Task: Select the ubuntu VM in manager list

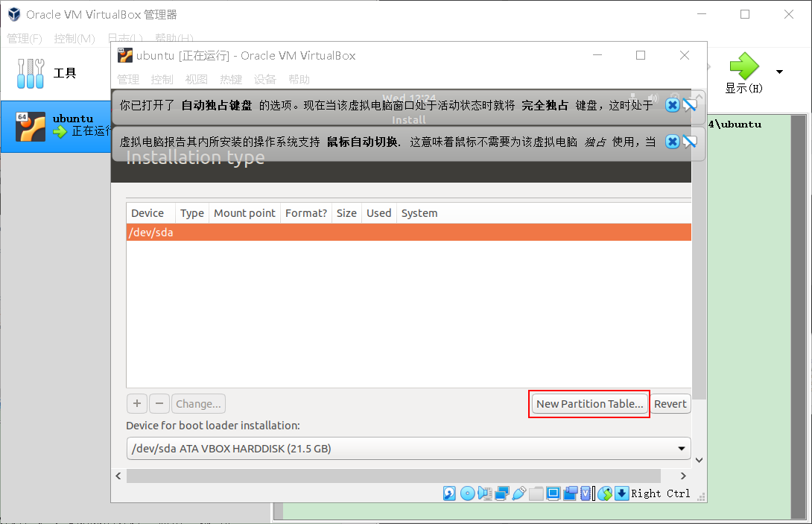Action: 55,126
